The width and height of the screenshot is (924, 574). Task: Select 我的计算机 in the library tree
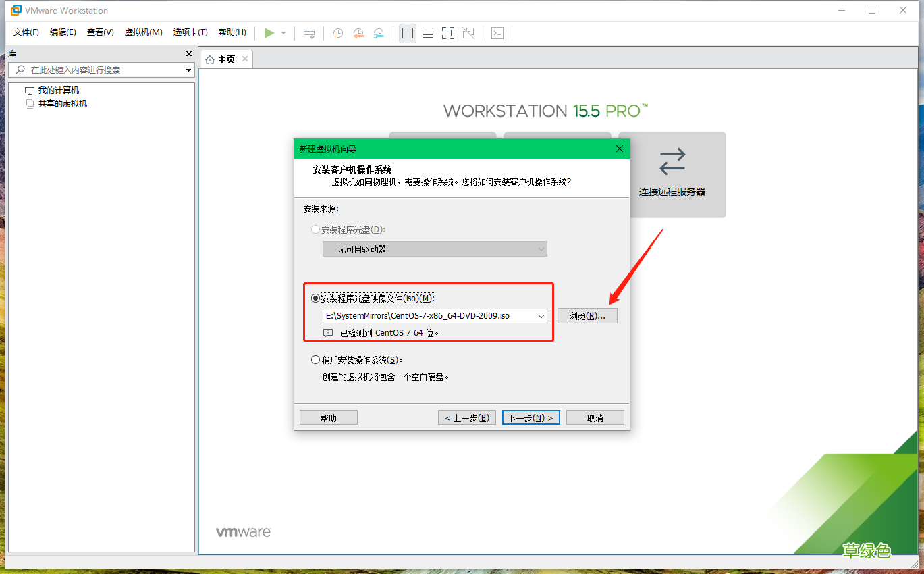point(60,89)
